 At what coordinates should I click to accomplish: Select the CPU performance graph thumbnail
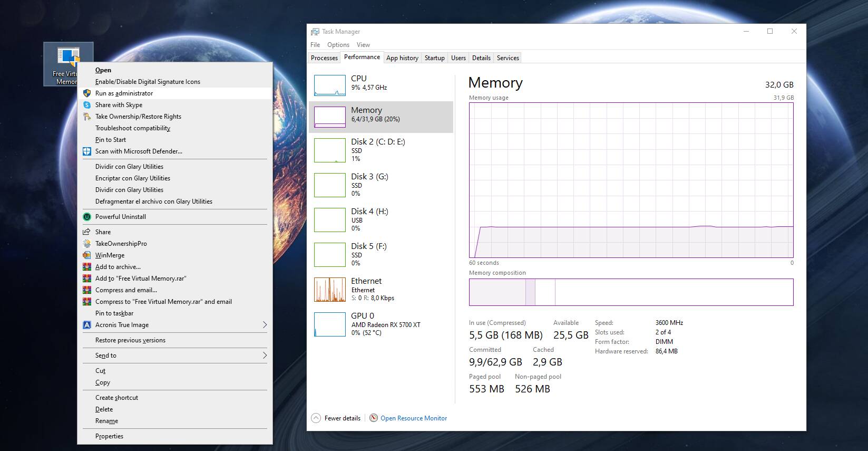330,85
